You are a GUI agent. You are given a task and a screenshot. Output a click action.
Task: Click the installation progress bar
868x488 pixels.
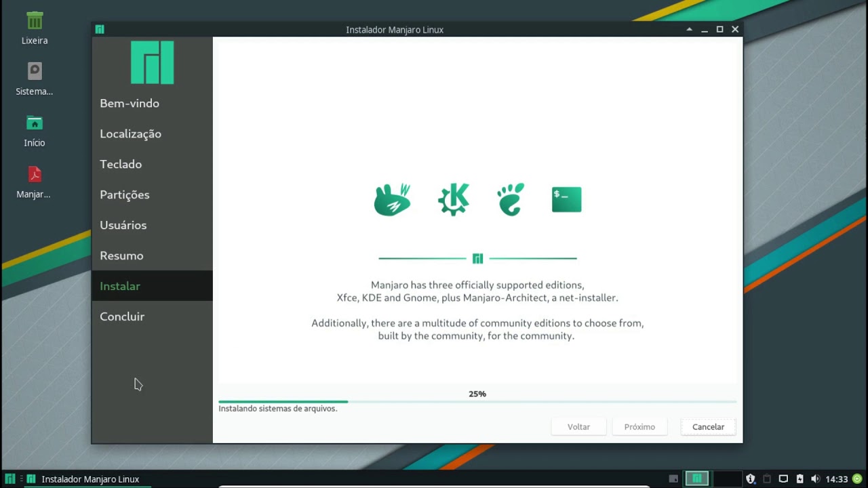[x=477, y=402]
